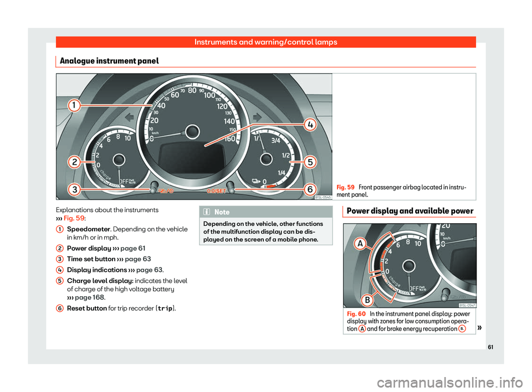Click the time set knob in Fig. 59
The image size is (532, 392).
click(x=155, y=187)
